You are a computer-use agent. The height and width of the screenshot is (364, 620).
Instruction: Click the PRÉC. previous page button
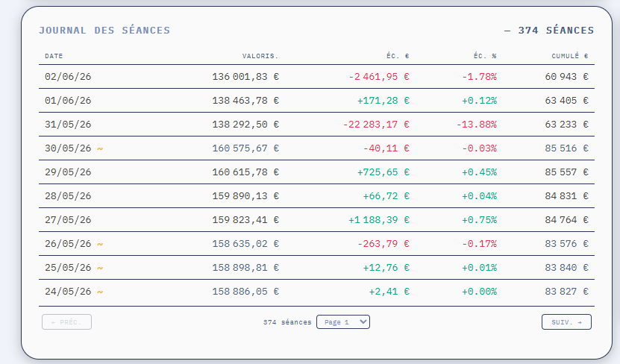[x=67, y=322]
